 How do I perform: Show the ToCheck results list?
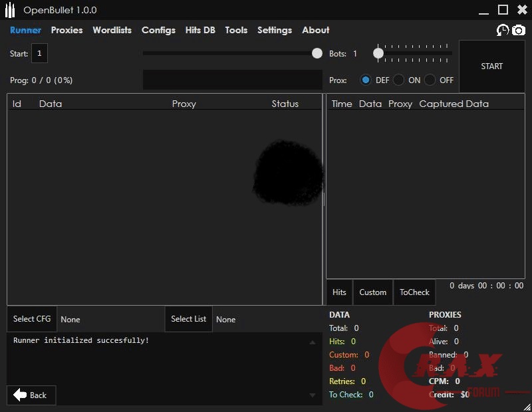click(414, 292)
